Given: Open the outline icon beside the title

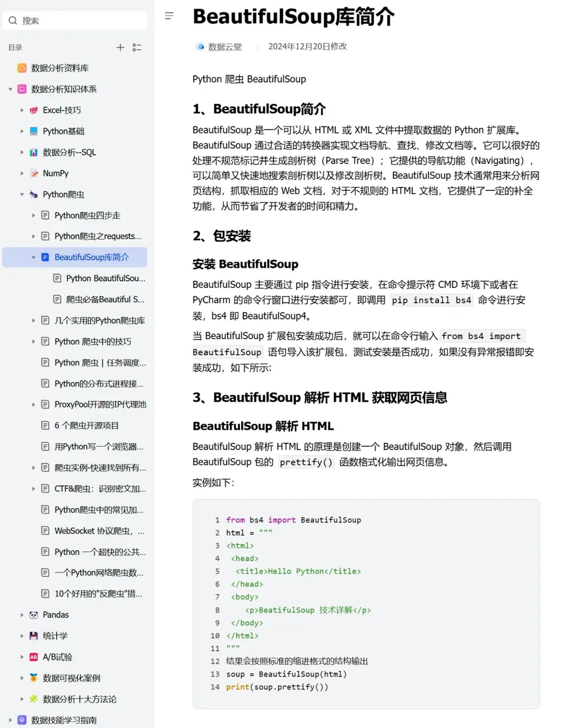Looking at the screenshot, I should tap(169, 16).
